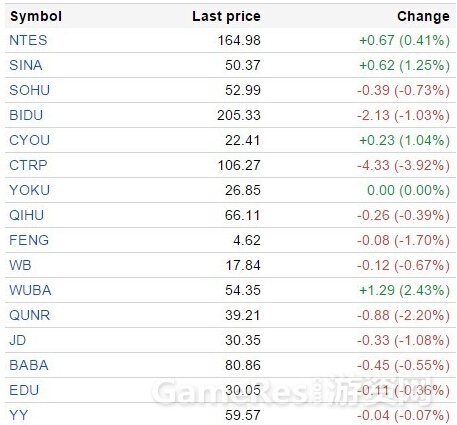The height and width of the screenshot is (425, 457).
Task: Select the YOKU ticker link
Action: click(29, 190)
